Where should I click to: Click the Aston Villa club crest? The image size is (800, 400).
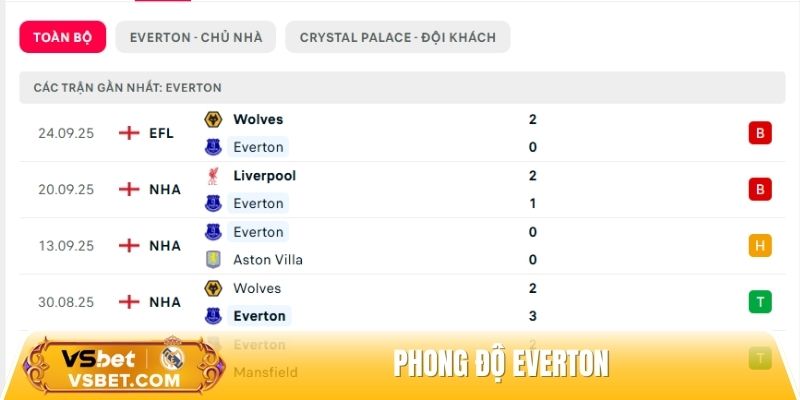[x=213, y=260]
